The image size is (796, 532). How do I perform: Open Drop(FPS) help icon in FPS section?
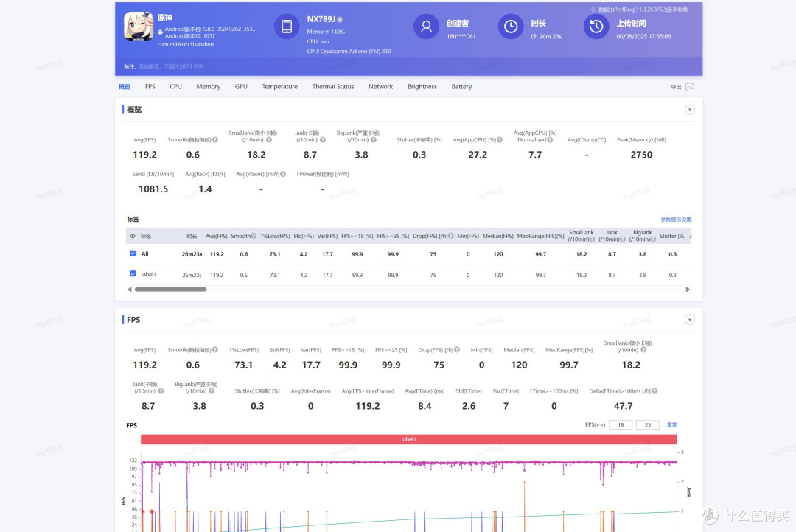[457, 350]
